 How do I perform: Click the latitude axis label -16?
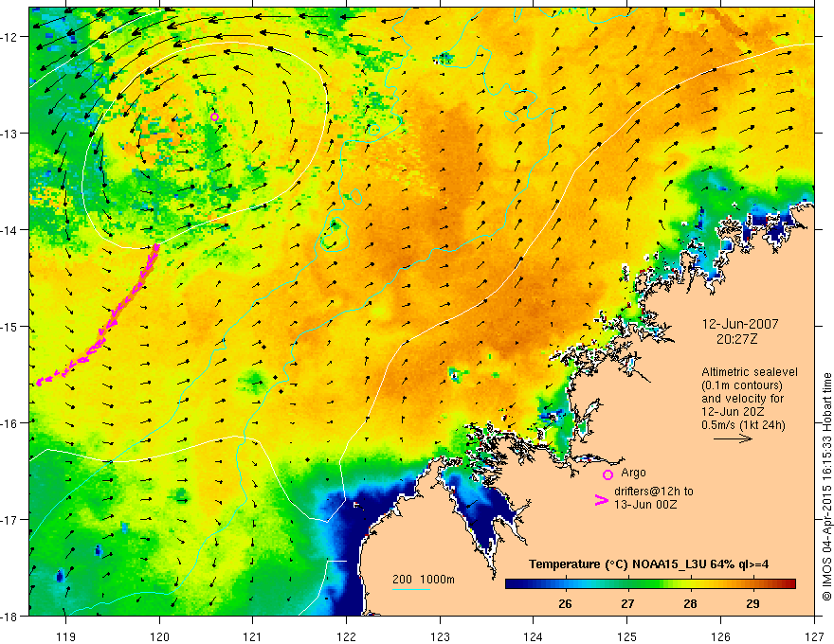[10, 423]
